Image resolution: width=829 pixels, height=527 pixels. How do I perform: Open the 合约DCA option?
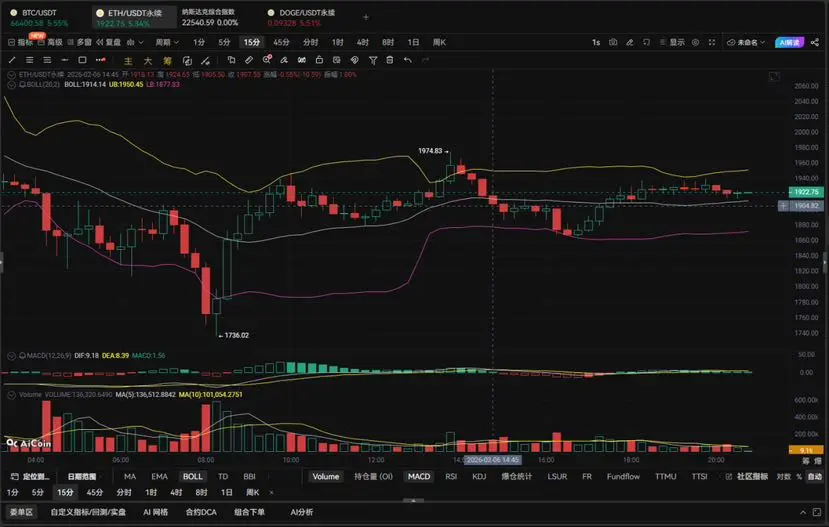point(201,512)
